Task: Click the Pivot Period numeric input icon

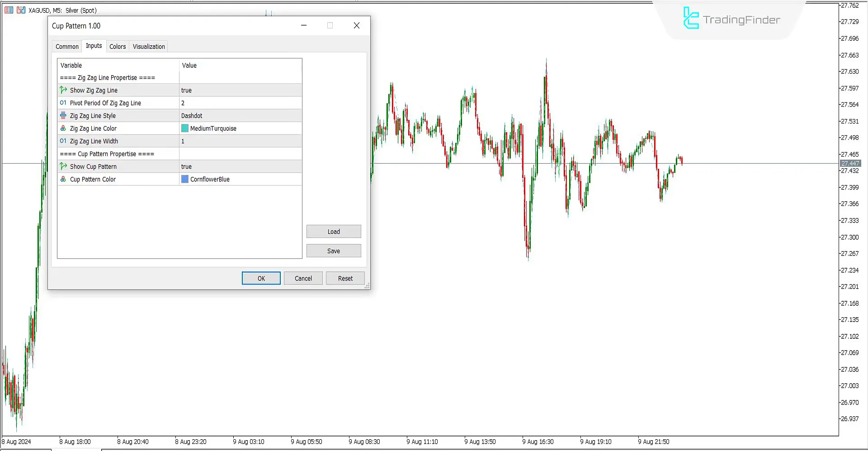Action: (x=63, y=103)
